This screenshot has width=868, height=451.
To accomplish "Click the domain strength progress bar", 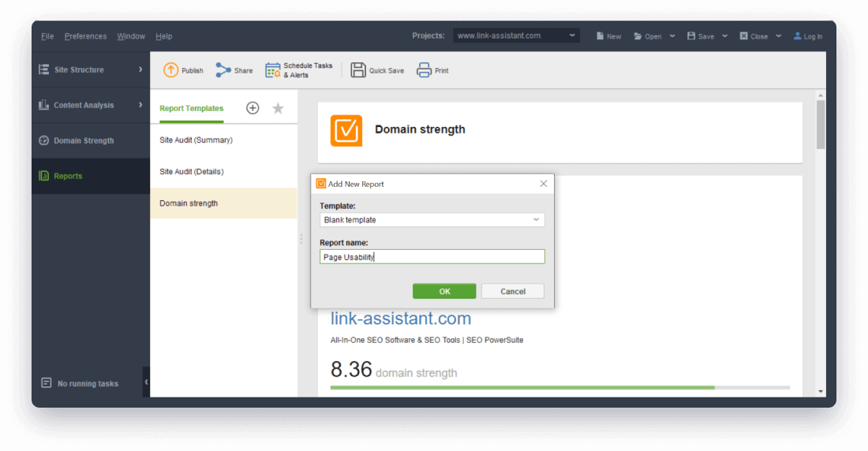I will (x=559, y=387).
